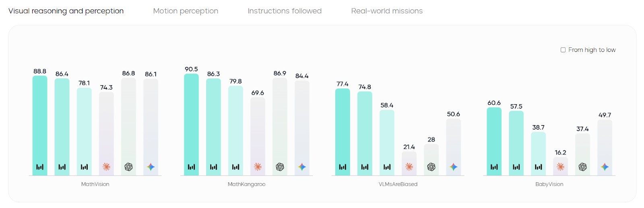Click the Gemini sparkle icon under MathVision

[151, 167]
